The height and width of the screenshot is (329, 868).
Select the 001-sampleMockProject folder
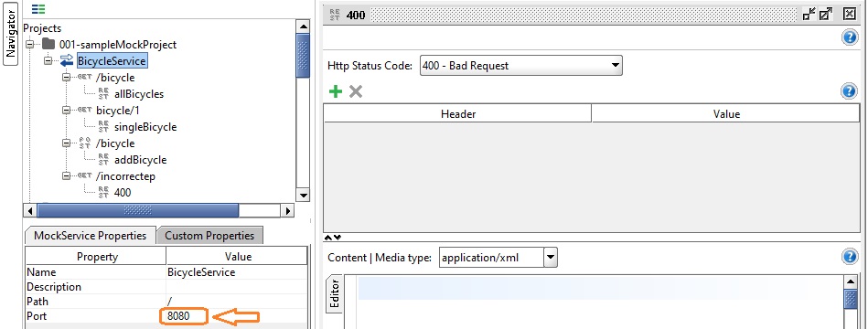click(x=117, y=45)
